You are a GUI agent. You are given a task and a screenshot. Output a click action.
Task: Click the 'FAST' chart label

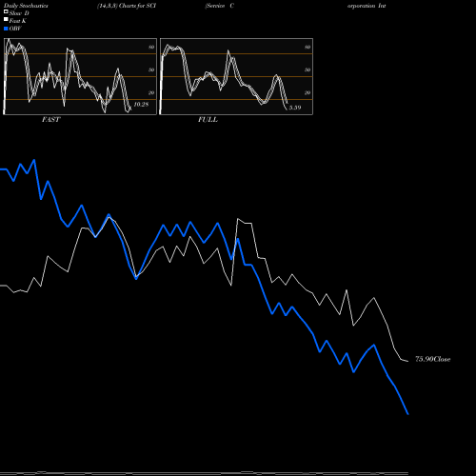(x=50, y=120)
